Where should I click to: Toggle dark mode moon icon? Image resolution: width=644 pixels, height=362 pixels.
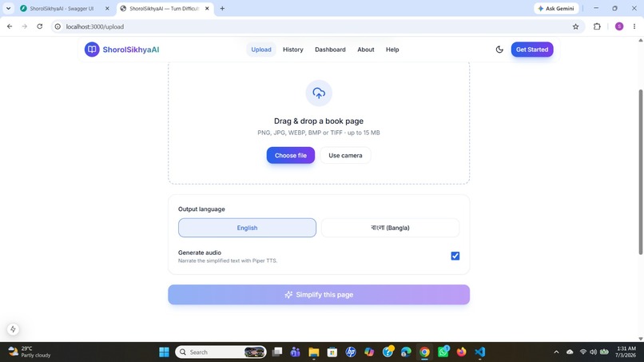499,50
